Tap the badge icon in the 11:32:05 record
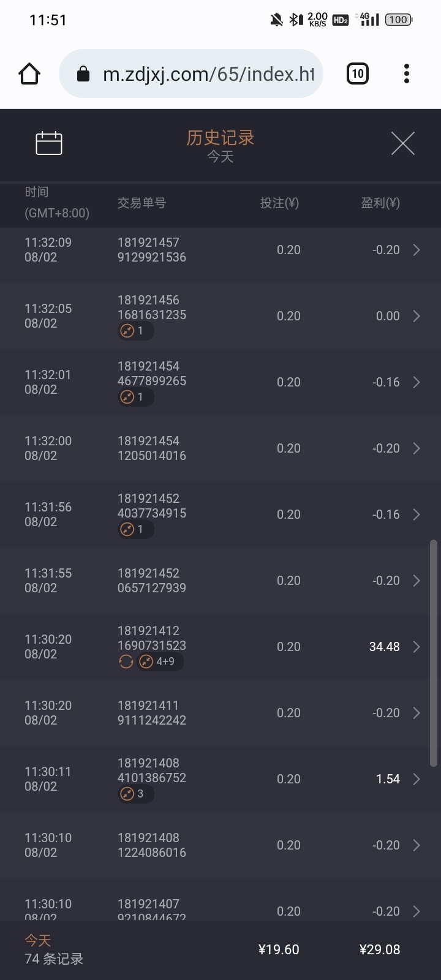Image resolution: width=441 pixels, height=980 pixels. (x=135, y=331)
